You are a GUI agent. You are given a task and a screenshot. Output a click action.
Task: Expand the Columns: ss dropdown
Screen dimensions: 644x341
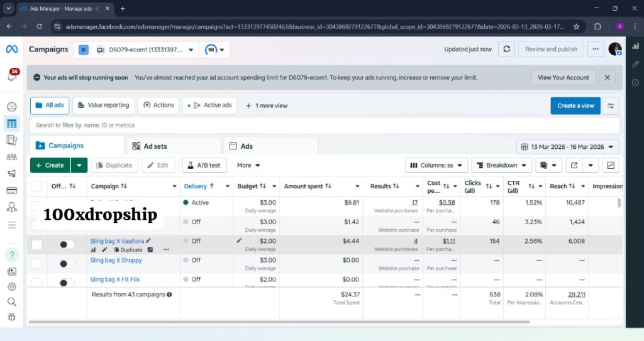(x=436, y=165)
